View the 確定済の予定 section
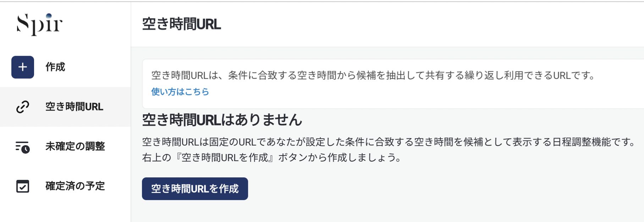The image size is (644, 222). [x=74, y=186]
